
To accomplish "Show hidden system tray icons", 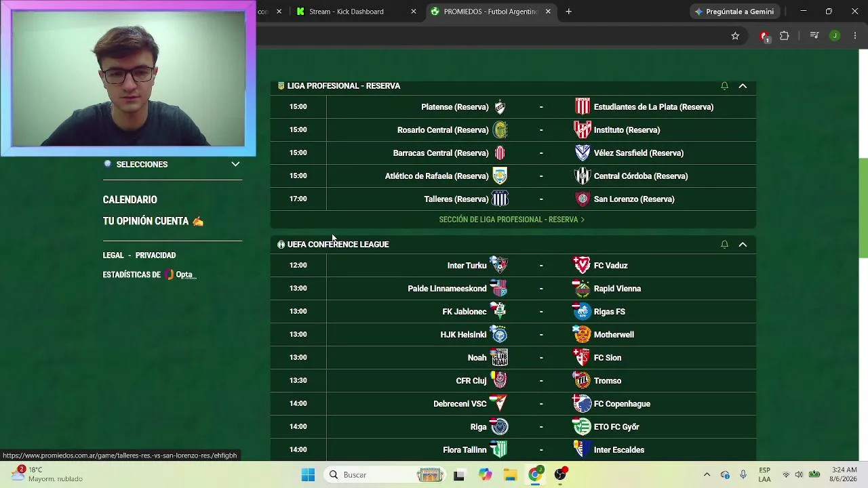I will 707,475.
